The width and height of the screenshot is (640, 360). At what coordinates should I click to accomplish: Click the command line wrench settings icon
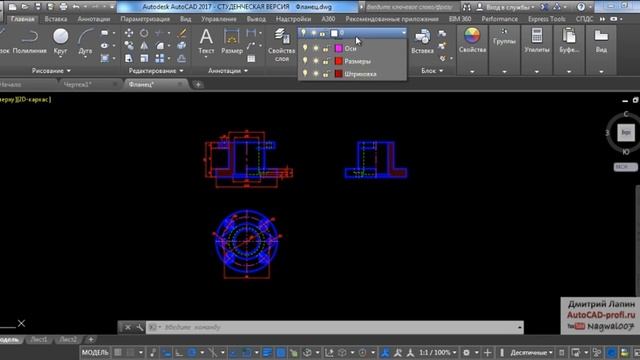(139, 327)
